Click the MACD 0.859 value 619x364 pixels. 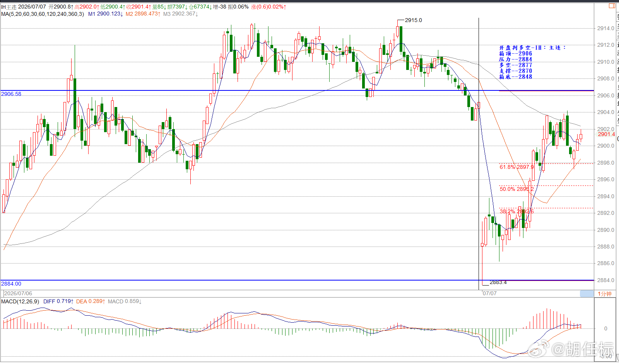coord(125,301)
